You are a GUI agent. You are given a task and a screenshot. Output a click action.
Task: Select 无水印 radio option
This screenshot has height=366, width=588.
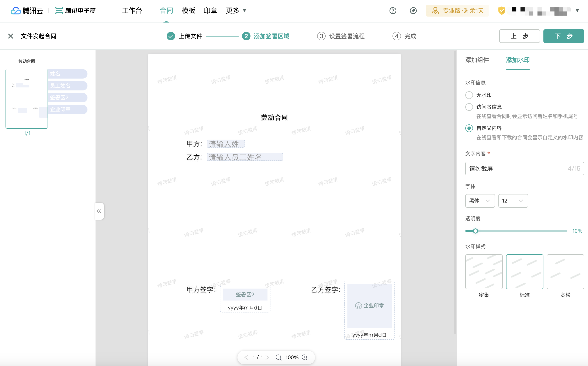[x=469, y=95]
